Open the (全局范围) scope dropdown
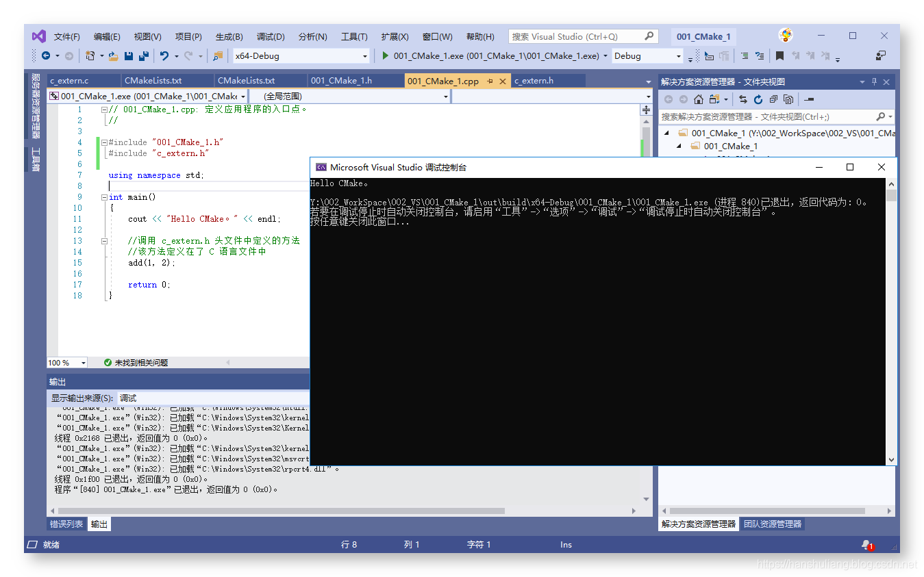The image size is (924, 577). point(349,97)
